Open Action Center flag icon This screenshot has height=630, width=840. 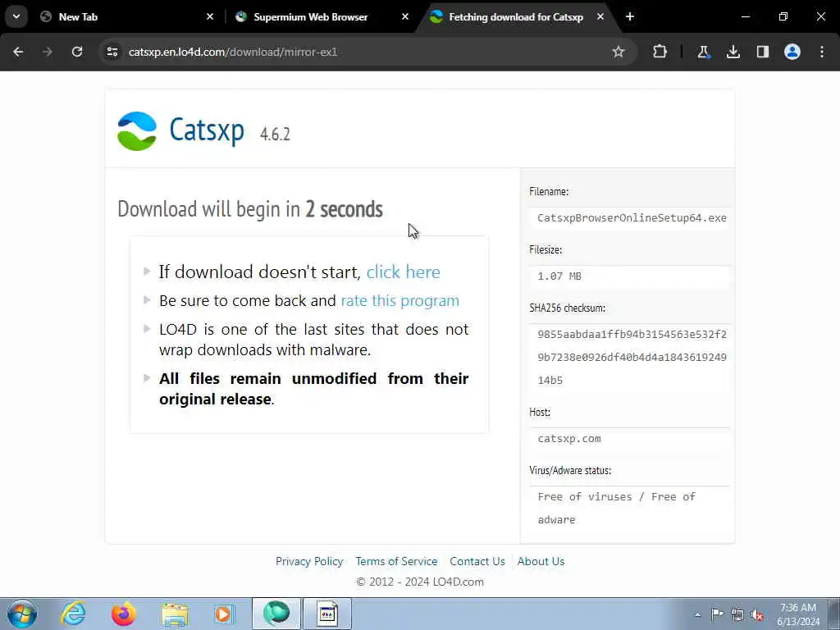coord(717,614)
